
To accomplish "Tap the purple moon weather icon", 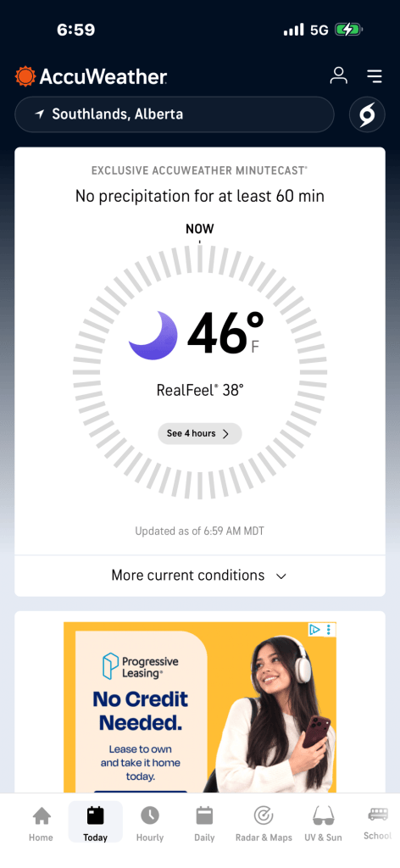I will click(x=153, y=336).
